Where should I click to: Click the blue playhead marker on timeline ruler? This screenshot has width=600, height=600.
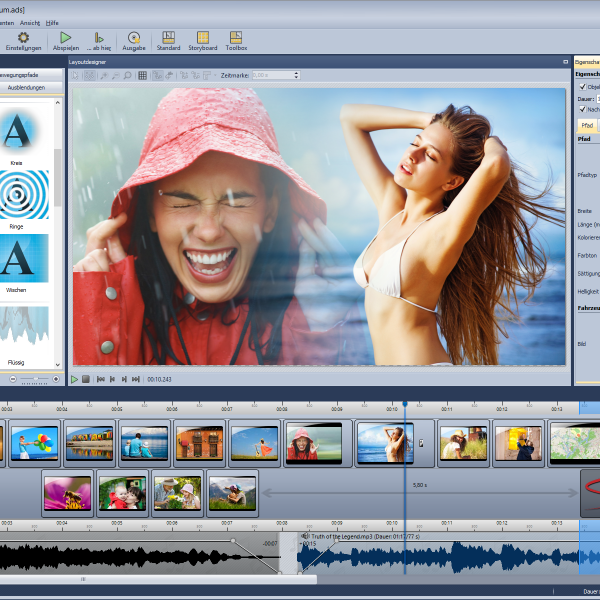(405, 404)
